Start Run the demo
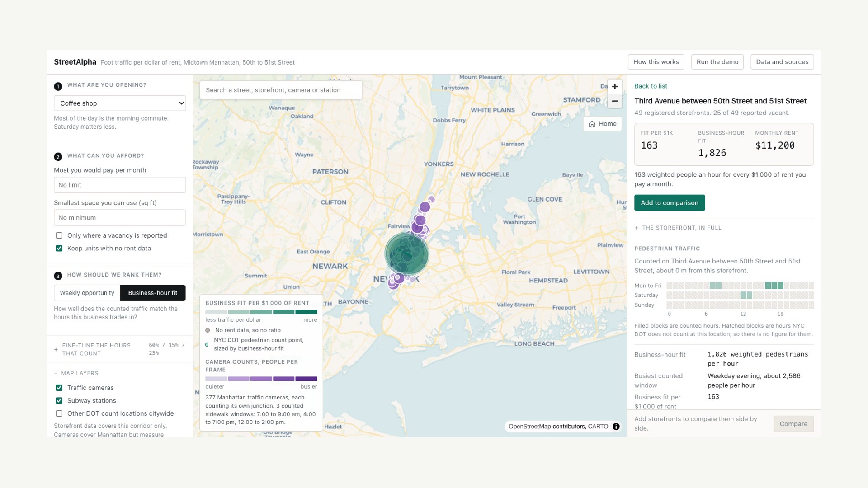 717,62
